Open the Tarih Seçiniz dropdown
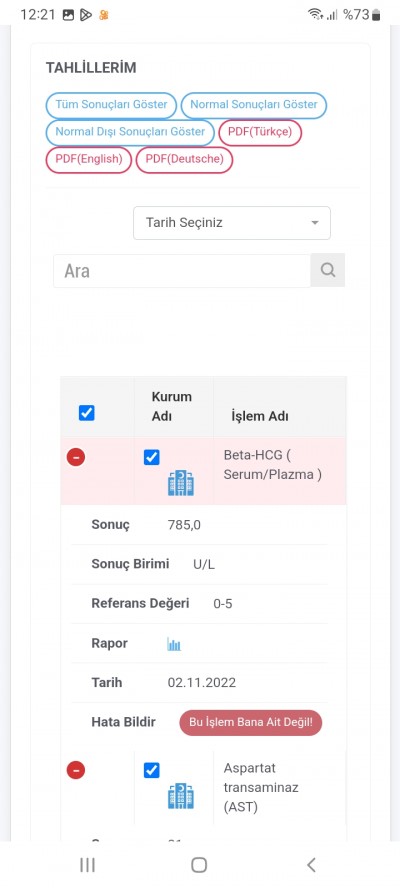The image size is (400, 888). [232, 223]
